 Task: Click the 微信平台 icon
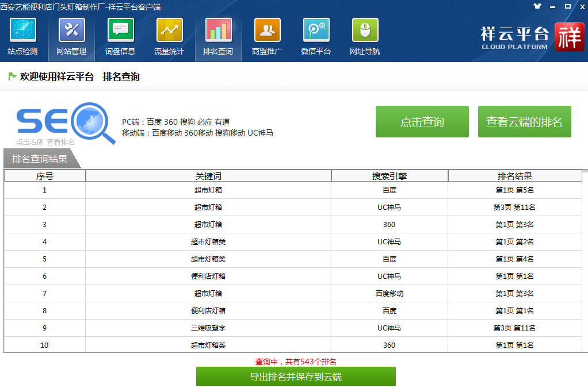tap(316, 30)
